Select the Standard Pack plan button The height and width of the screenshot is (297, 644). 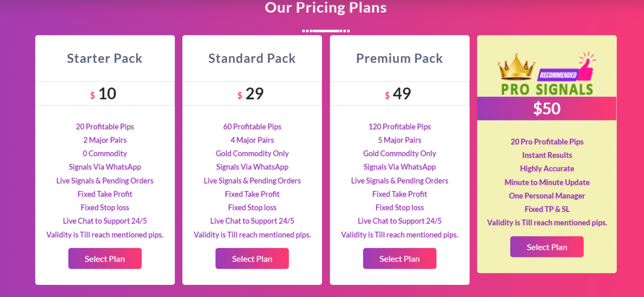click(x=252, y=259)
